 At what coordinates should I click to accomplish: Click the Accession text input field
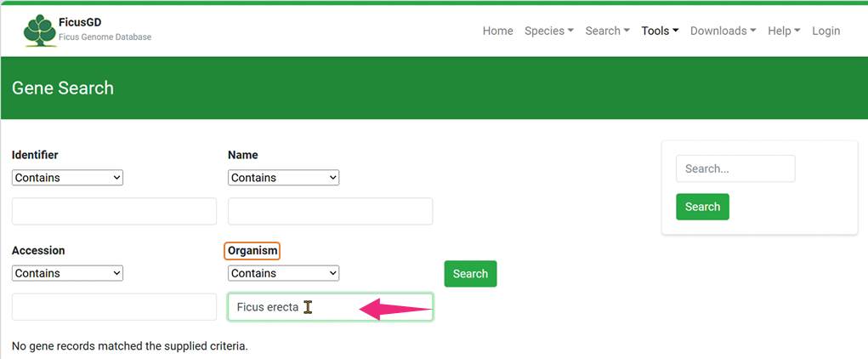114,307
